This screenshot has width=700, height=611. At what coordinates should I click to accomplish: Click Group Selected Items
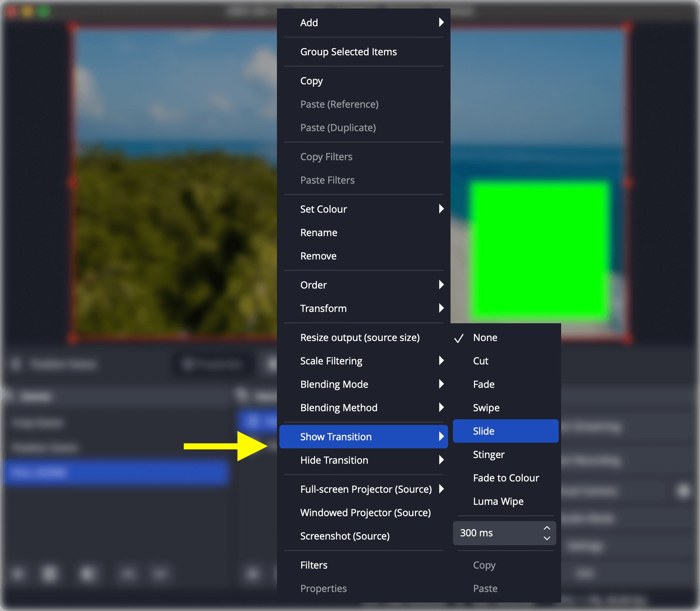coord(348,52)
